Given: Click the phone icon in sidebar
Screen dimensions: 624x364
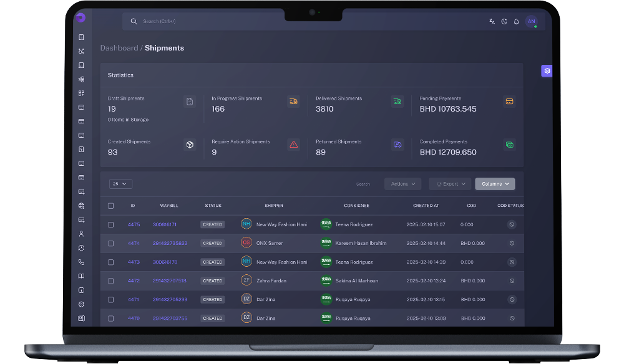Looking at the screenshot, I should point(81,262).
